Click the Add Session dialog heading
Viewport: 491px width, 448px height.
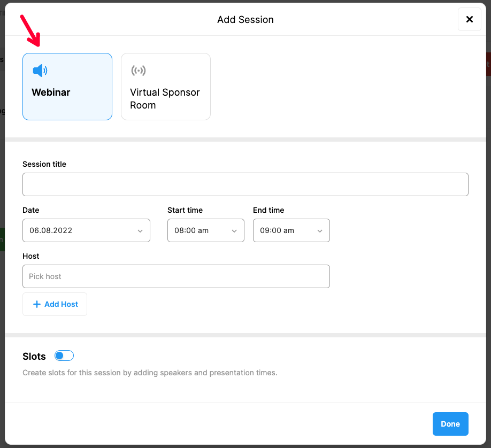[245, 20]
